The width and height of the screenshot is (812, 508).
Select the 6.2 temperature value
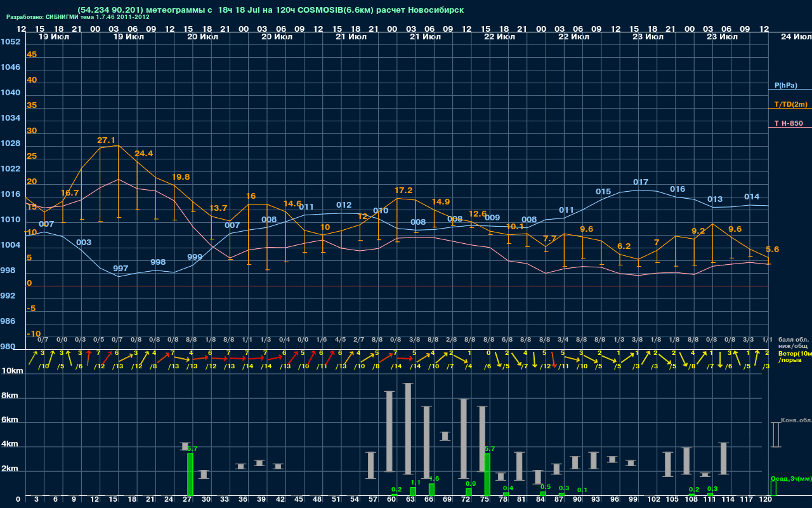point(624,246)
